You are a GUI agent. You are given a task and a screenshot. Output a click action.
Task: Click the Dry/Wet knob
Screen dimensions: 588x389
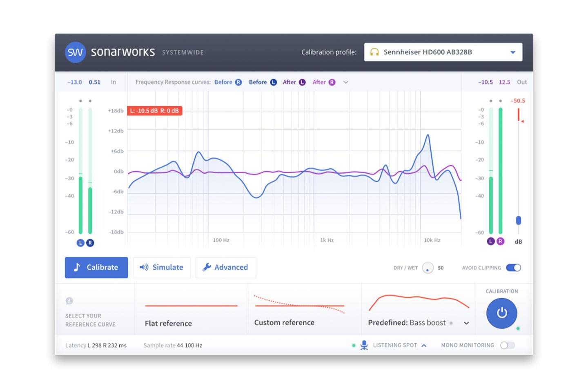(x=428, y=268)
